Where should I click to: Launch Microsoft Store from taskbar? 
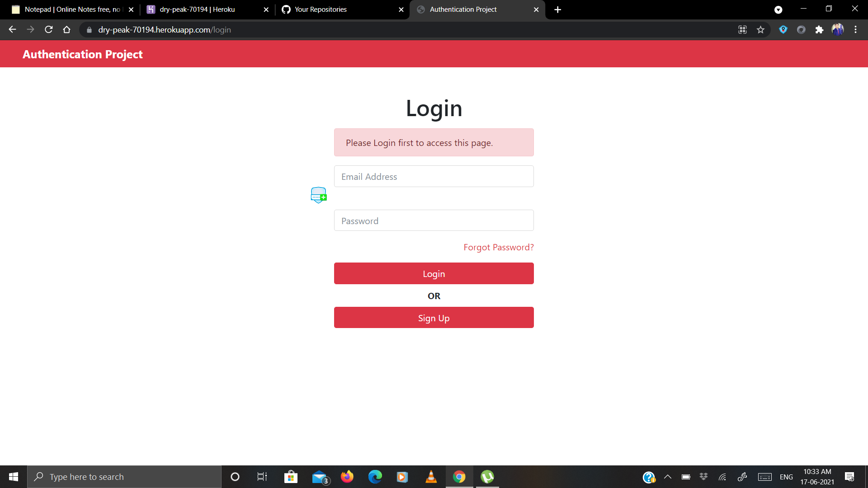tap(291, 477)
